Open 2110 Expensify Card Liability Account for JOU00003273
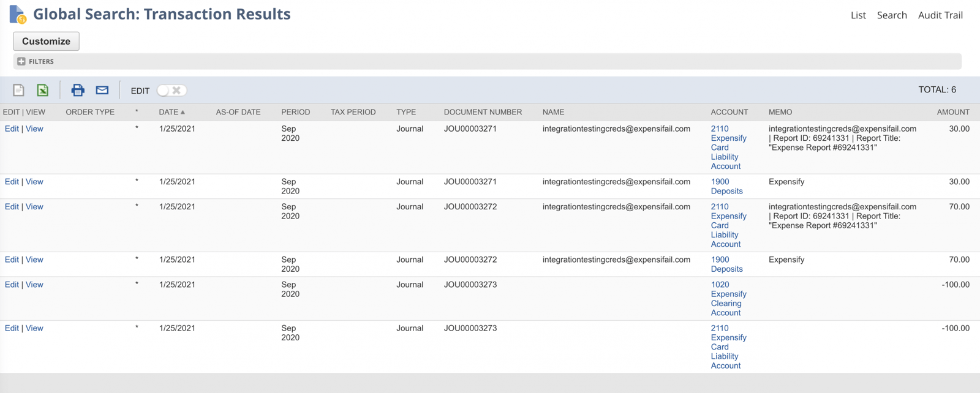This screenshot has width=980, height=393. click(x=728, y=347)
